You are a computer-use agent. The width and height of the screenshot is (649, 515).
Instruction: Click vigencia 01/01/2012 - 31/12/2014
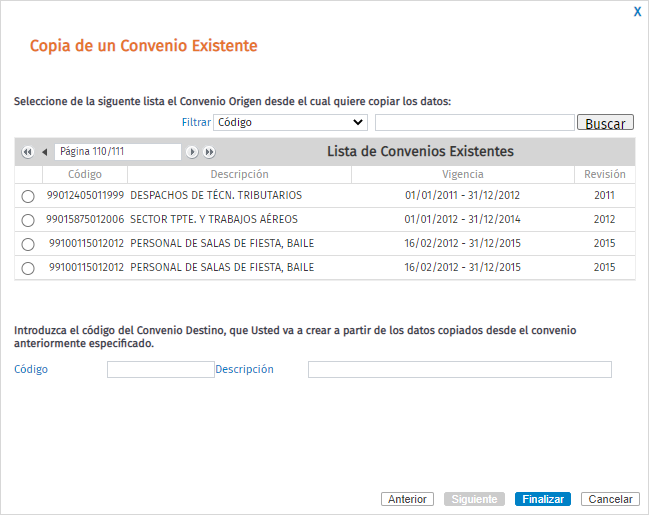(462, 219)
